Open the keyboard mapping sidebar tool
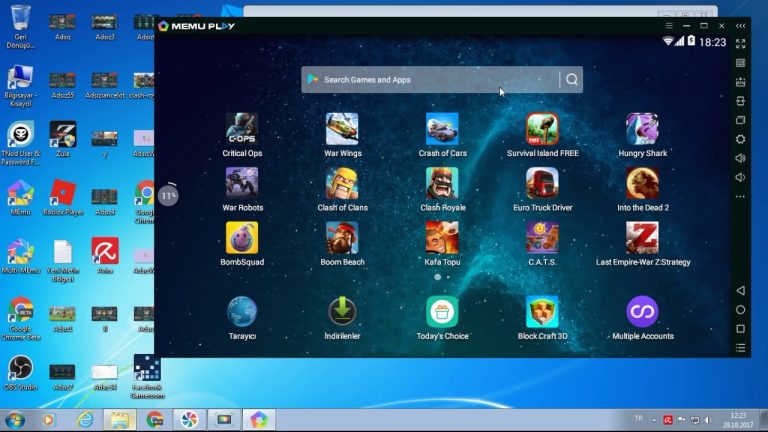The width and height of the screenshot is (768, 432). (x=741, y=63)
